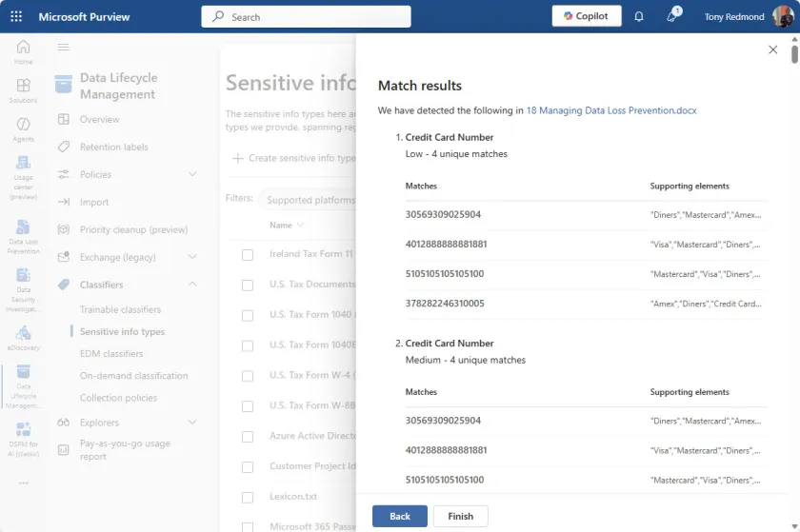Open the 18 Managing Data Loss Prevention.docx link
Viewport: 800px width, 532px height.
point(610,110)
